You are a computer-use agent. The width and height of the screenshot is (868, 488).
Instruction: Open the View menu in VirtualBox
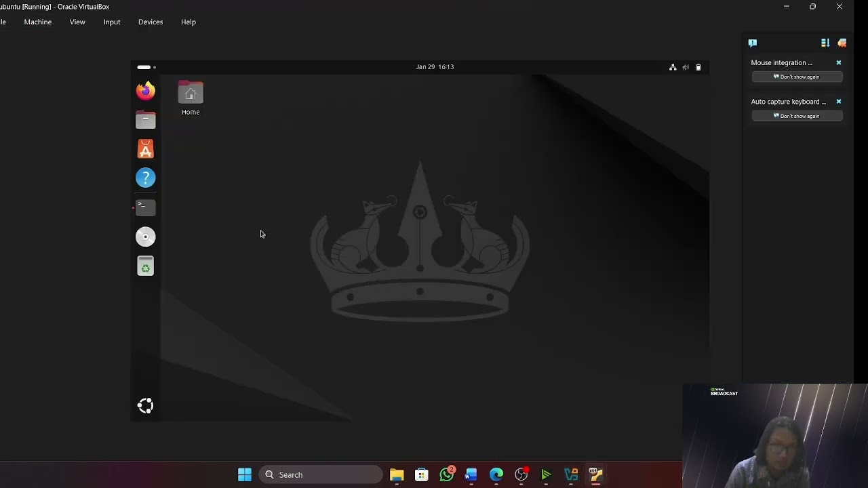pos(77,22)
